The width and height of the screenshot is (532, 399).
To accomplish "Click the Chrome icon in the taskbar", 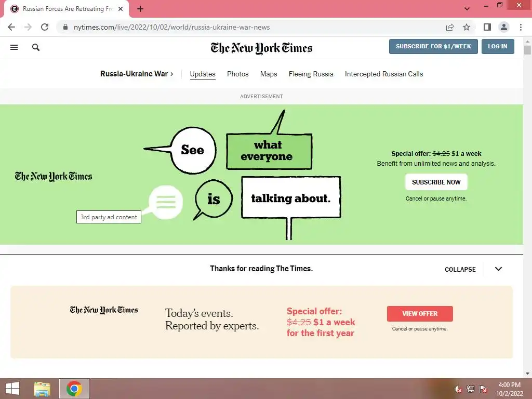I will point(74,389).
